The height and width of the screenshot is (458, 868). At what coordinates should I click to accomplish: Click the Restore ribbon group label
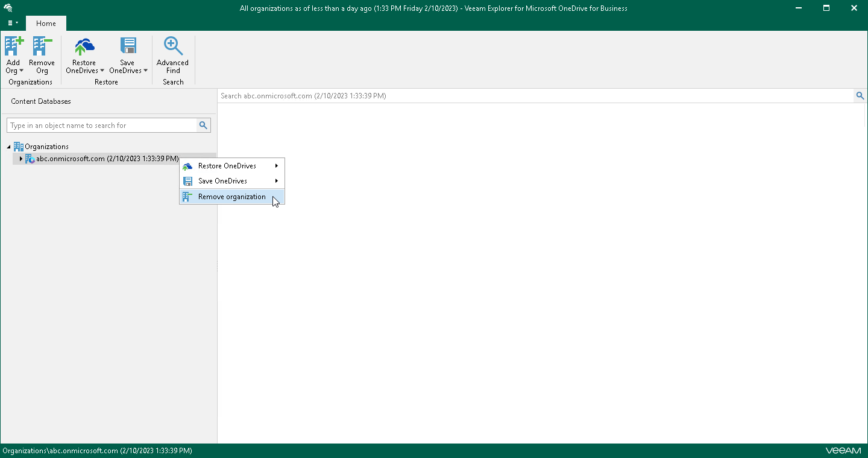[107, 82]
